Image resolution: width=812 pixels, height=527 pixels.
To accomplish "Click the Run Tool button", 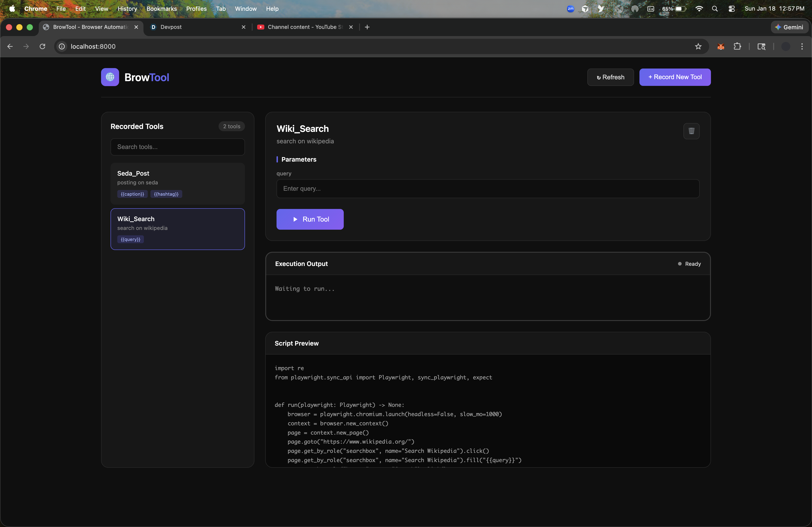I will [310, 219].
